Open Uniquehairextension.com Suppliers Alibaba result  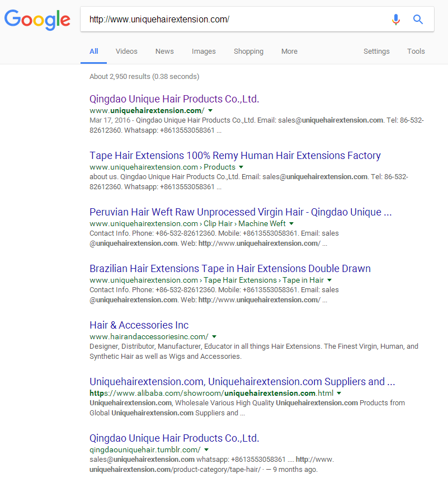coord(242,381)
